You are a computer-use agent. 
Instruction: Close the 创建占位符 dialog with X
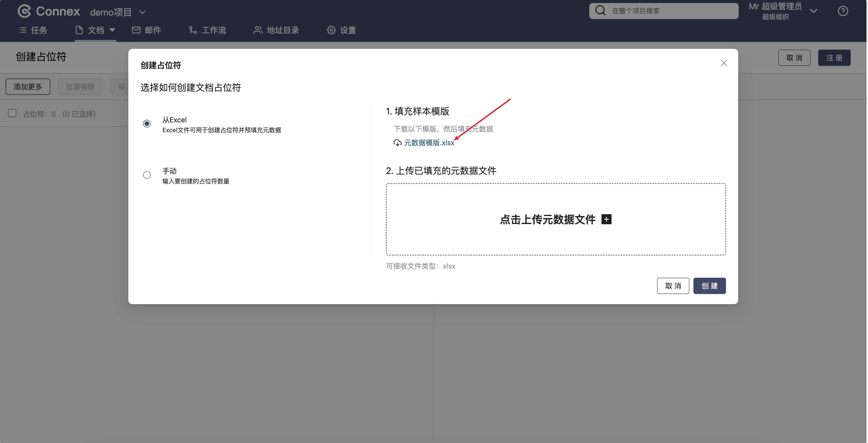pyautogui.click(x=723, y=63)
